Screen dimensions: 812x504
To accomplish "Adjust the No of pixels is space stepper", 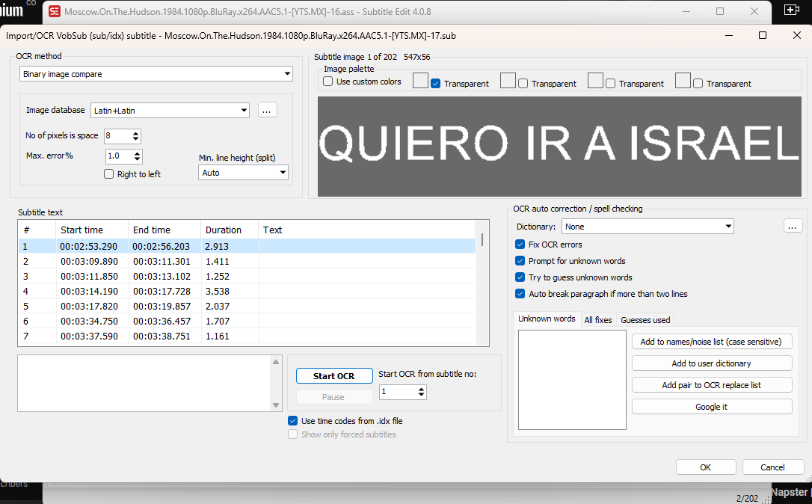I will 135,135.
